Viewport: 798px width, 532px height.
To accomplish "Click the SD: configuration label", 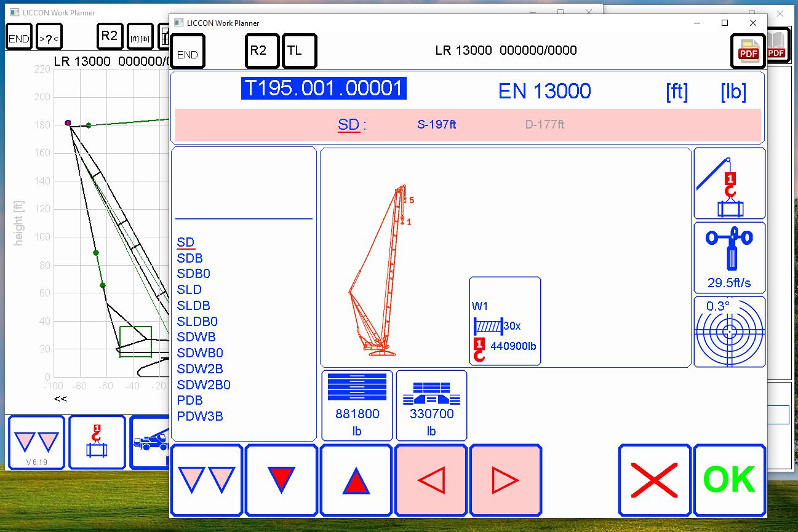I will pyautogui.click(x=352, y=125).
